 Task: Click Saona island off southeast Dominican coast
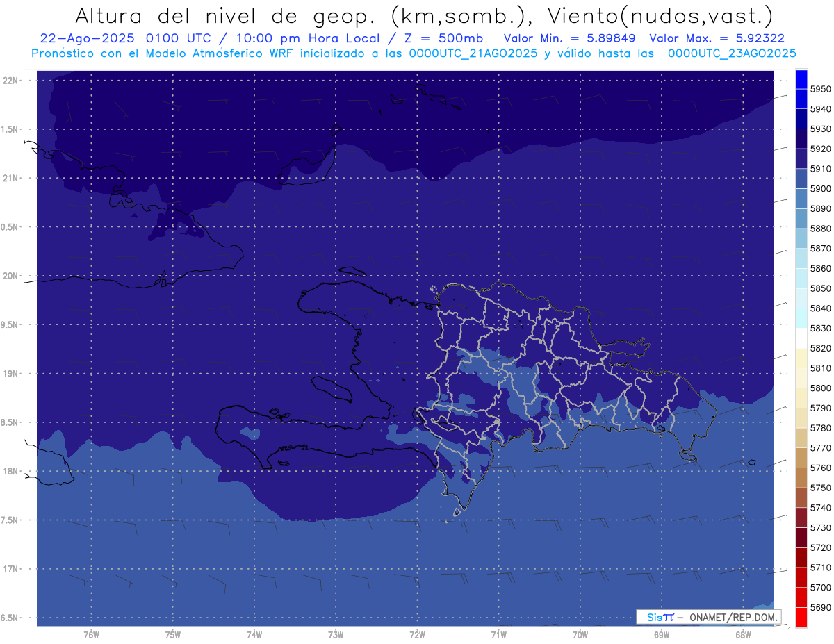click(x=689, y=455)
